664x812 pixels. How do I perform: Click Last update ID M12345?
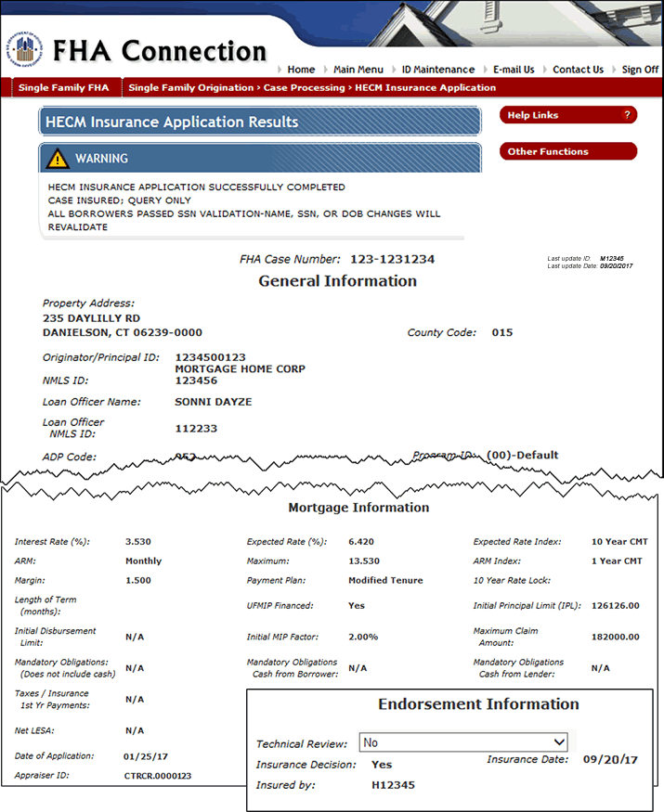coord(612,258)
